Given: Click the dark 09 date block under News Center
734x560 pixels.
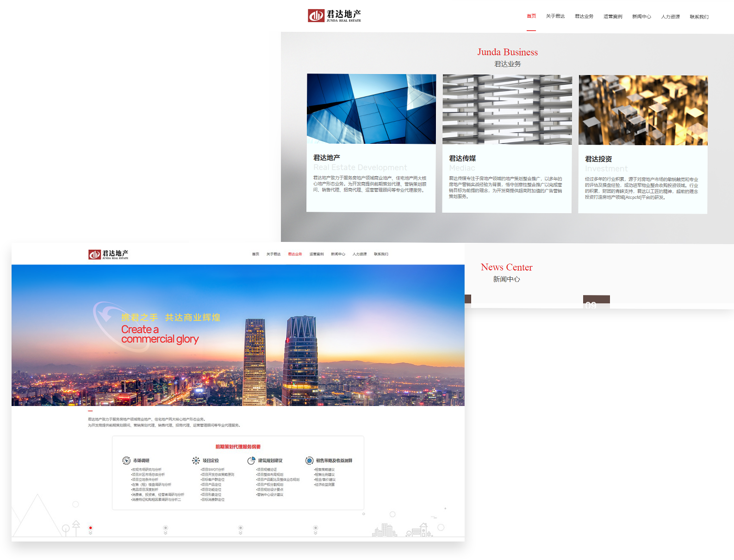Looking at the screenshot, I should click(596, 302).
